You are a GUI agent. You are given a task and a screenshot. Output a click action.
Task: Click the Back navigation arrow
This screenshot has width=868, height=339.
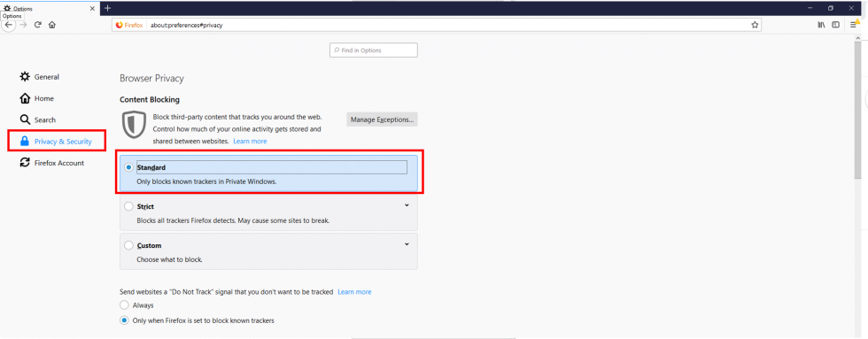coord(8,25)
